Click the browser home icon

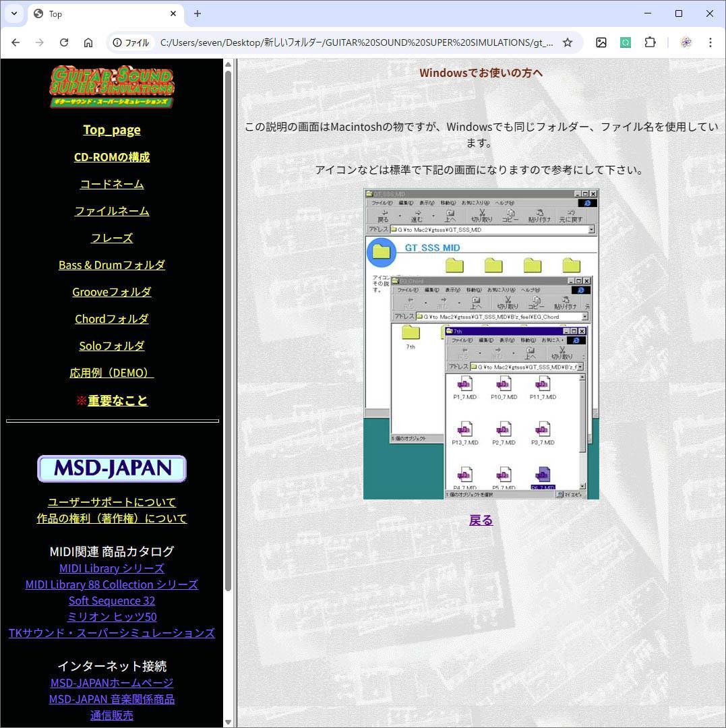pyautogui.click(x=88, y=42)
